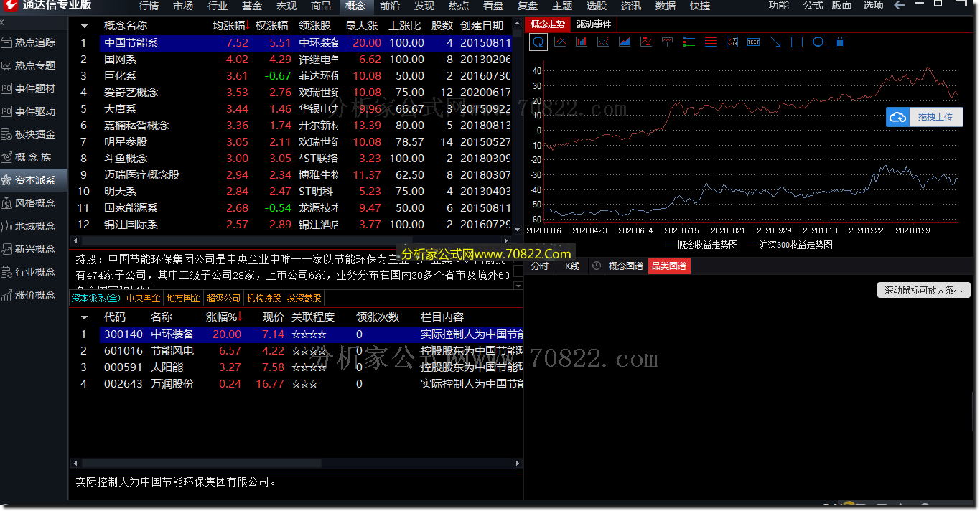
Task: Select the 中央国企 filter tab
Action: pyautogui.click(x=144, y=298)
